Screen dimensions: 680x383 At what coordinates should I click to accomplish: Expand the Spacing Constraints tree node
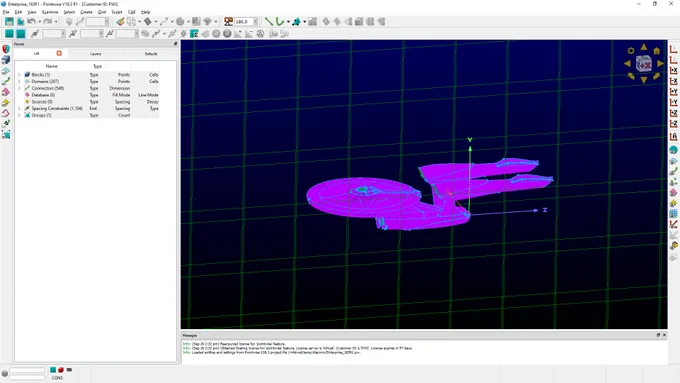19,108
